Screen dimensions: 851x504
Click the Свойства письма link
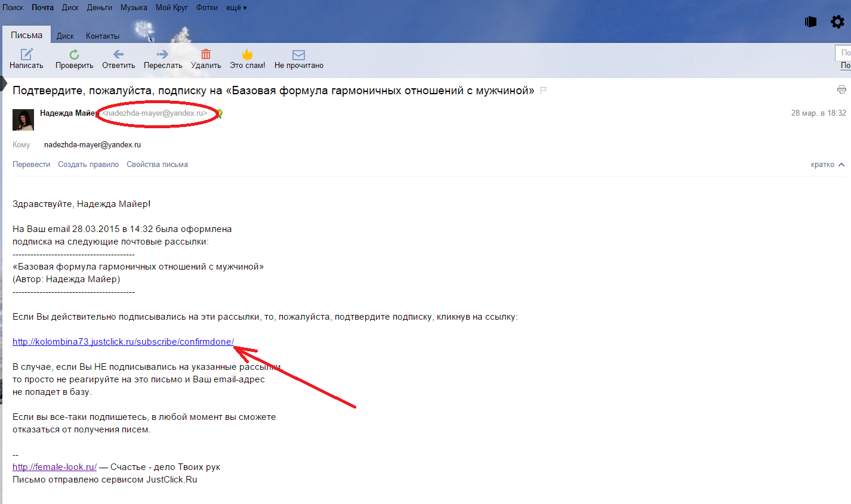157,165
